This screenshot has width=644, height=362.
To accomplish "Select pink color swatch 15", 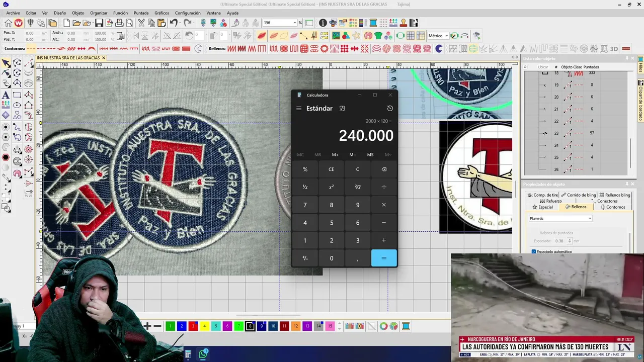I will click(330, 326).
